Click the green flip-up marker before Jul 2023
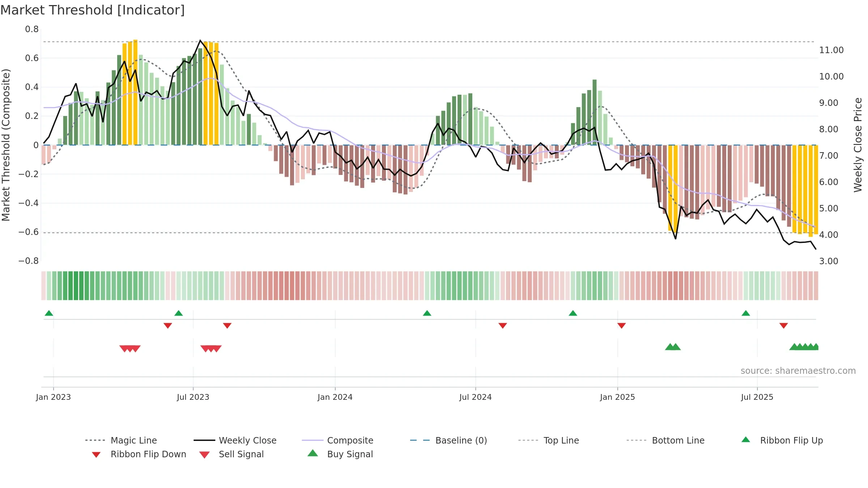 click(179, 313)
